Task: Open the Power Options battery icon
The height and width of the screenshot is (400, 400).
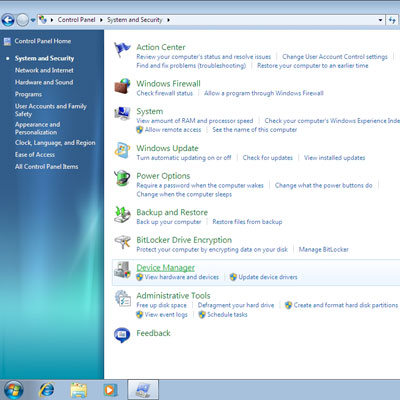Action: [122, 178]
